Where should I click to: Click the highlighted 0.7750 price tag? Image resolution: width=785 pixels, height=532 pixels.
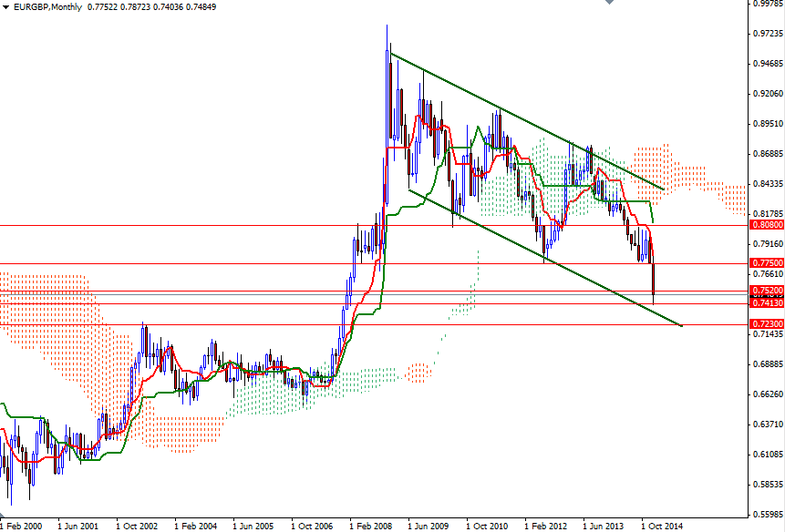(x=764, y=262)
